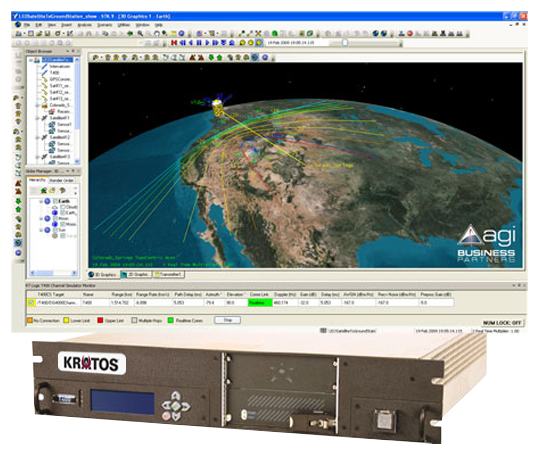Open the File menu
540x450 pixels.
(x=27, y=25)
